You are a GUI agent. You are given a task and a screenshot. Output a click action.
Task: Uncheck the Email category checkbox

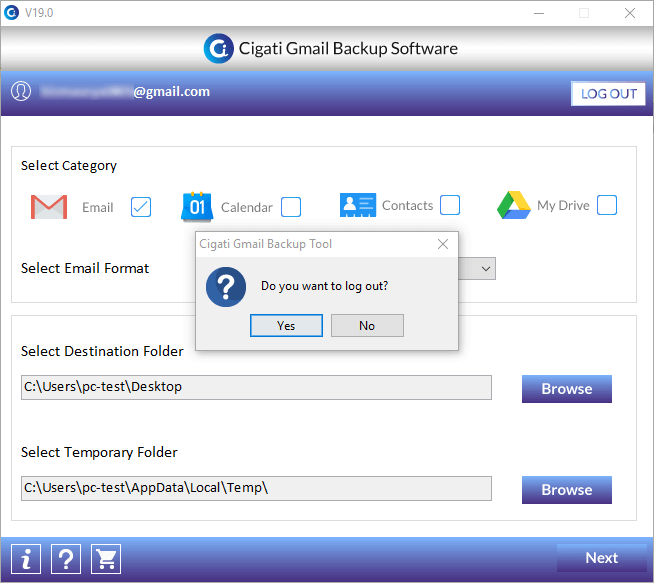(x=141, y=207)
